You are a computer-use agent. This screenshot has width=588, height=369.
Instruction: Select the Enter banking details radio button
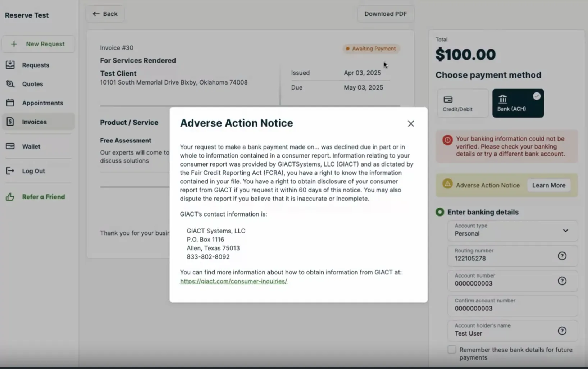point(439,212)
